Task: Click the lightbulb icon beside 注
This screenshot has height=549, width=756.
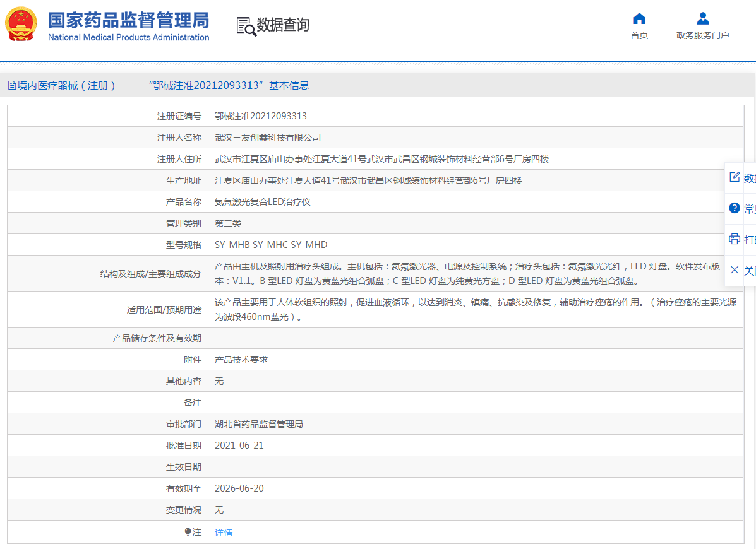Action: click(188, 532)
